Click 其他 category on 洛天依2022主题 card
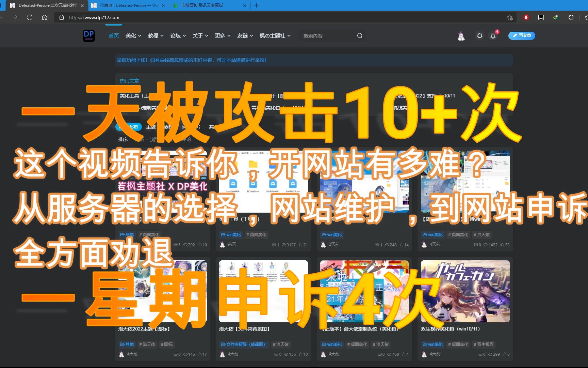Viewport: 588px width, 368px height. 127,344
